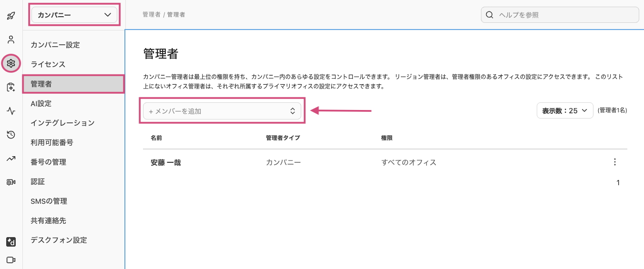Image resolution: width=644 pixels, height=269 pixels.
Task: Open the メンバーを追加 combo box
Action: point(222,111)
